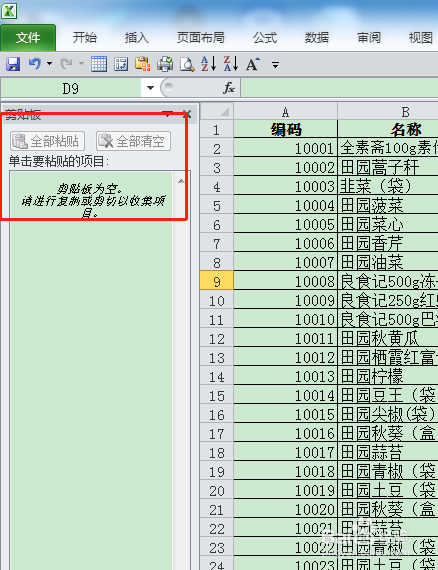Switch to the 开始 ribbon tab
Viewport: 438px width, 570px height.
(x=85, y=38)
